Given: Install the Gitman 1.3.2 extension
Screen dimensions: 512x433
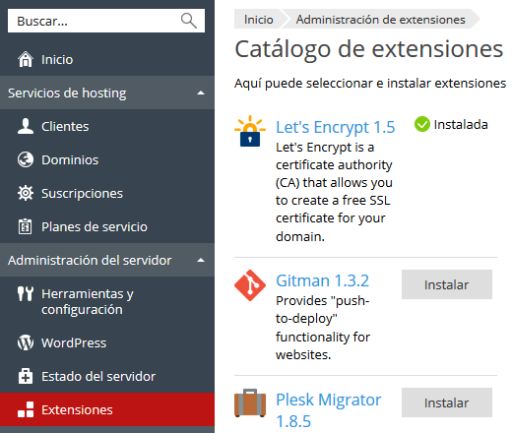Looking at the screenshot, I should (447, 285).
